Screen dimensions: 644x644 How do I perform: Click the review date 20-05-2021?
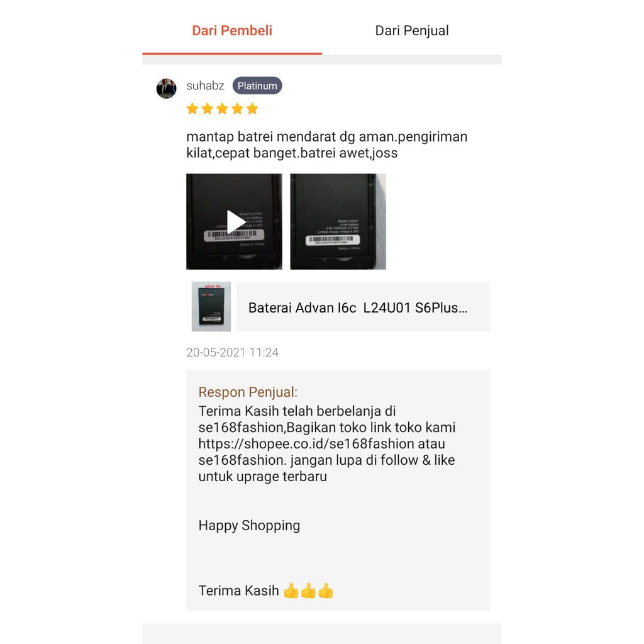tap(233, 352)
